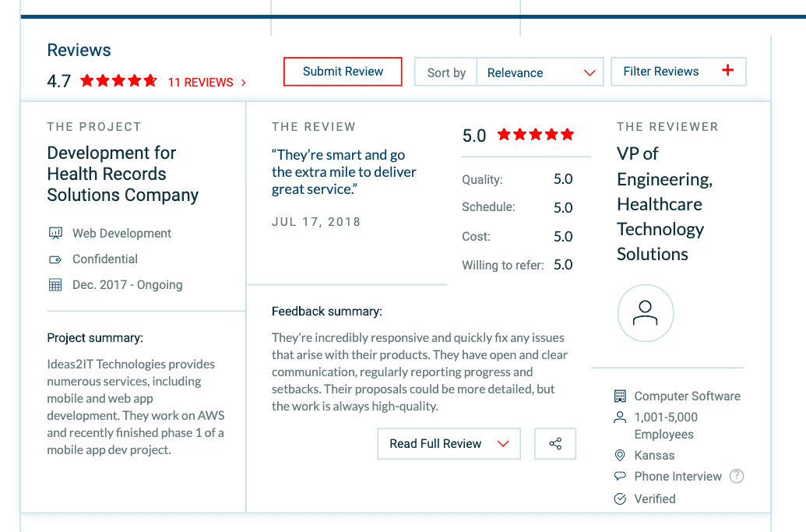Click the employees person icon
The width and height of the screenshot is (806, 532).
620,417
